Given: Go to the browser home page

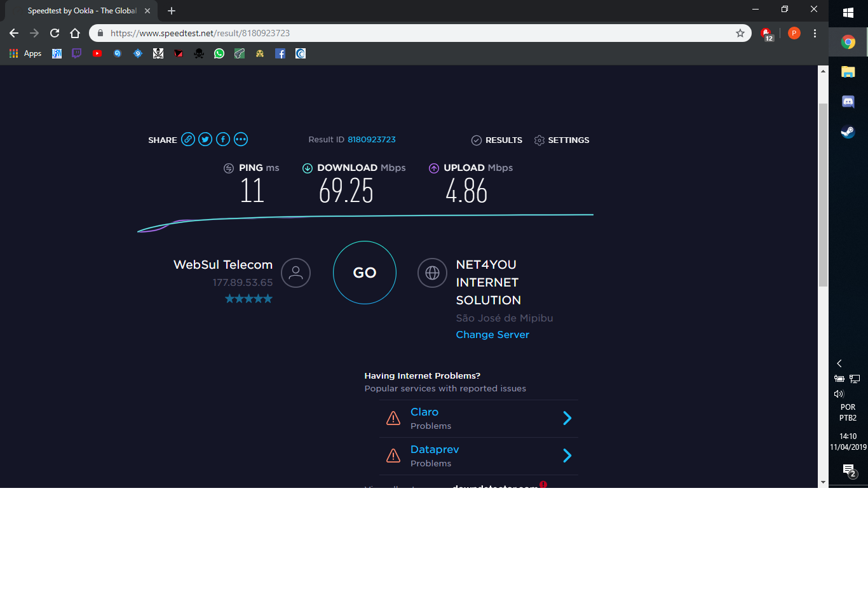Looking at the screenshot, I should pos(75,33).
